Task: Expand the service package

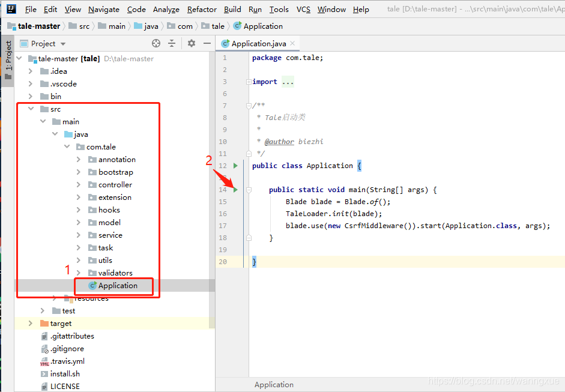Action: tap(79, 235)
